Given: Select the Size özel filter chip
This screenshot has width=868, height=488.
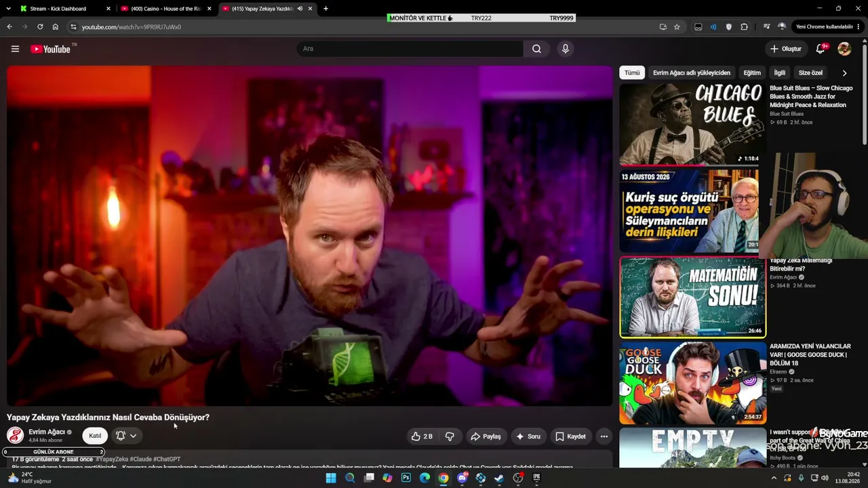Looking at the screenshot, I should click(x=810, y=73).
